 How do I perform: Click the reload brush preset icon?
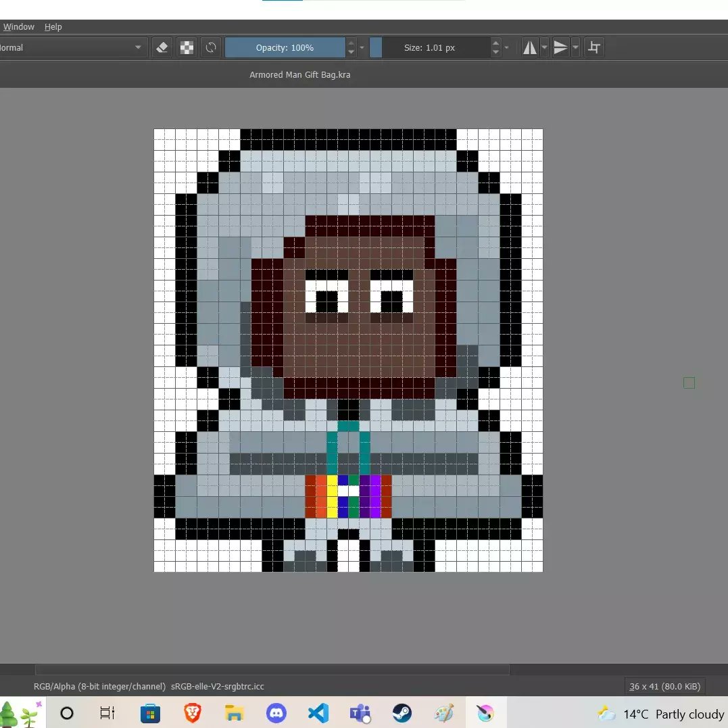(211, 47)
